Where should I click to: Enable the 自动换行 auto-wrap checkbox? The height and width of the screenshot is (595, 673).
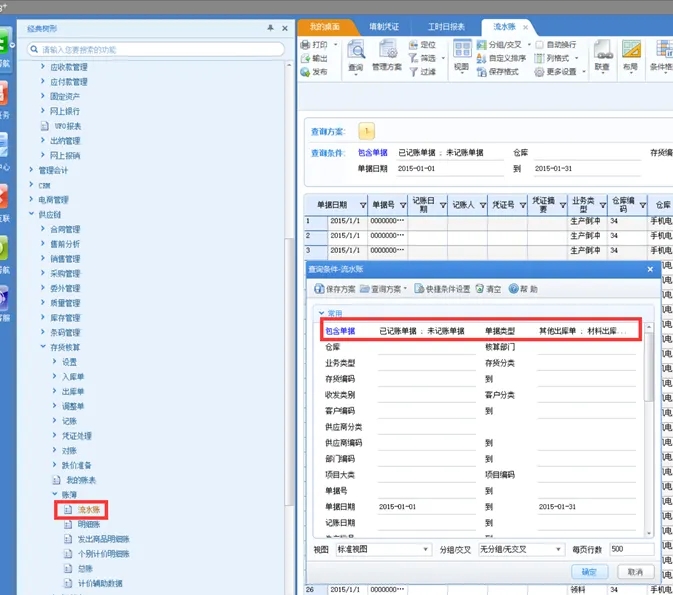point(539,45)
